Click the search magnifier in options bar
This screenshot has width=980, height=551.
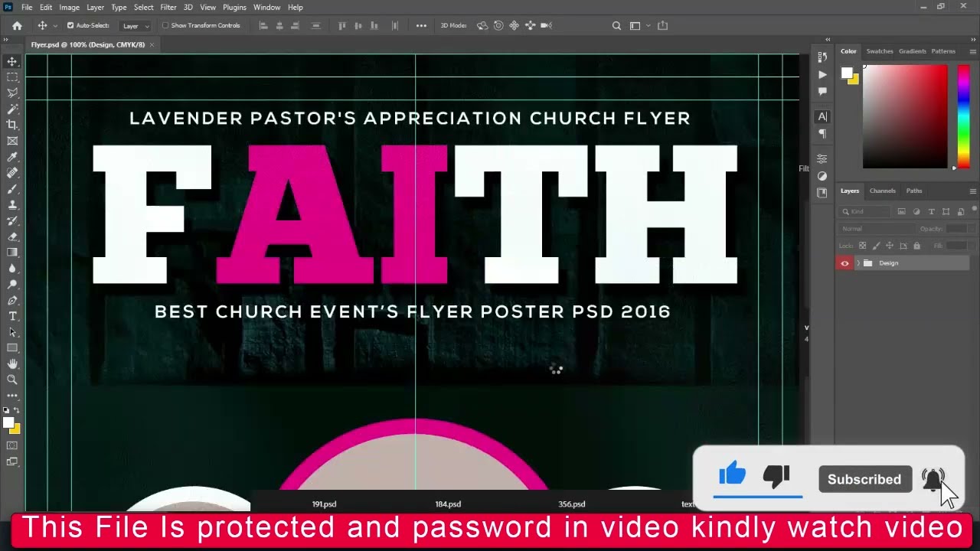[x=616, y=25]
